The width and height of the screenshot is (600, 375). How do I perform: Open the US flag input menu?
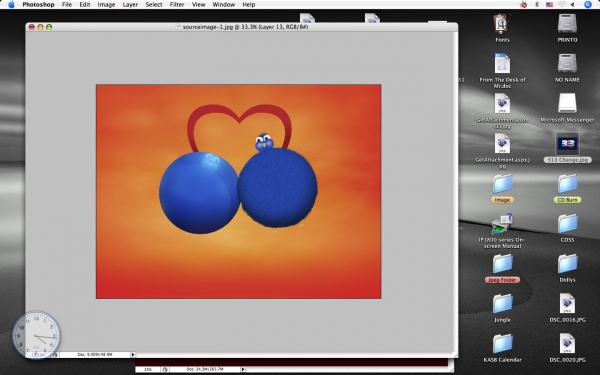549,5
